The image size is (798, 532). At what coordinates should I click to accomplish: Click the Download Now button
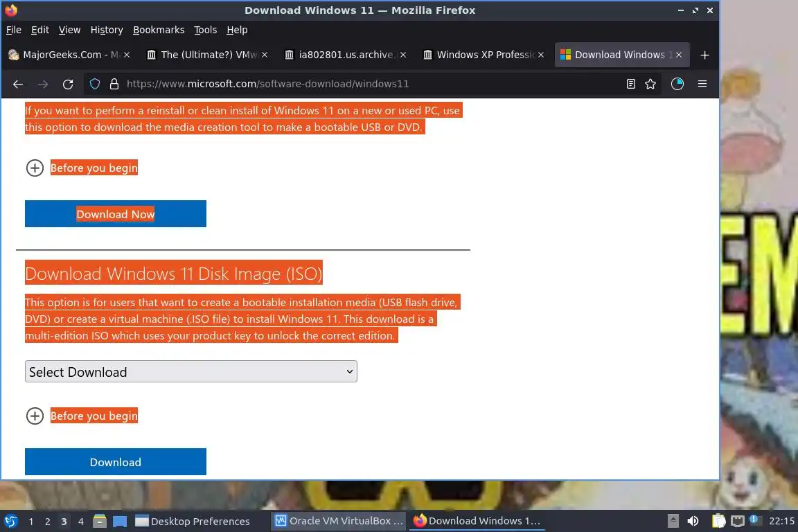tap(116, 214)
